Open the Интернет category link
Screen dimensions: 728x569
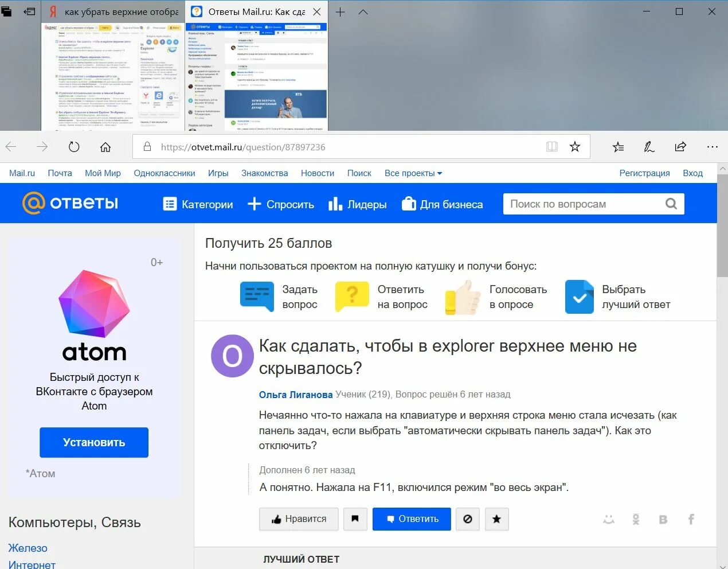click(32, 564)
